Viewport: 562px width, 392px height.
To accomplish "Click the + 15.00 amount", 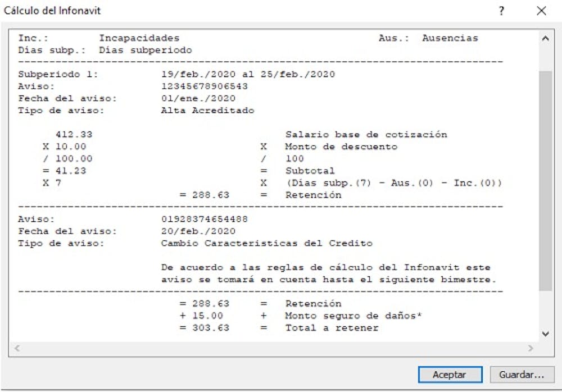I will click(x=201, y=316).
